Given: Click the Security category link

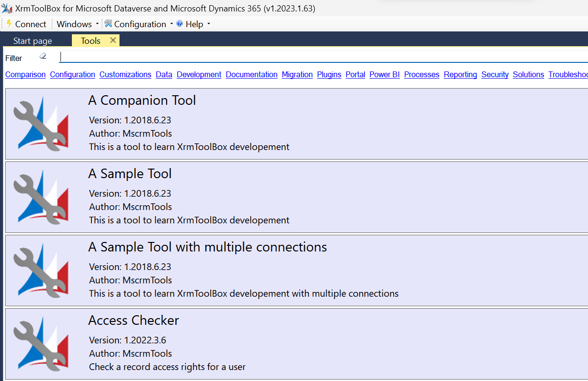Looking at the screenshot, I should [x=495, y=75].
